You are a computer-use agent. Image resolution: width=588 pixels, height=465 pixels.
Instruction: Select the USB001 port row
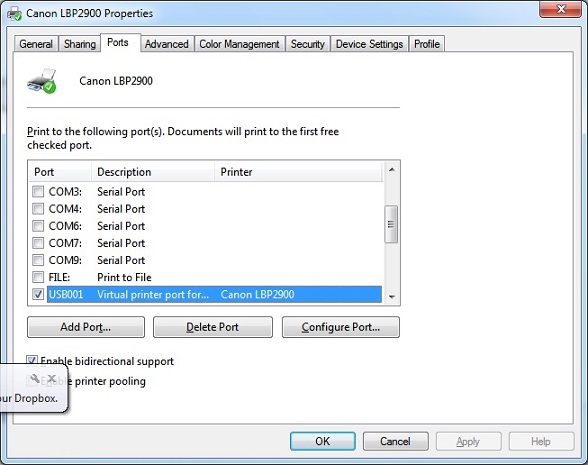point(215,294)
